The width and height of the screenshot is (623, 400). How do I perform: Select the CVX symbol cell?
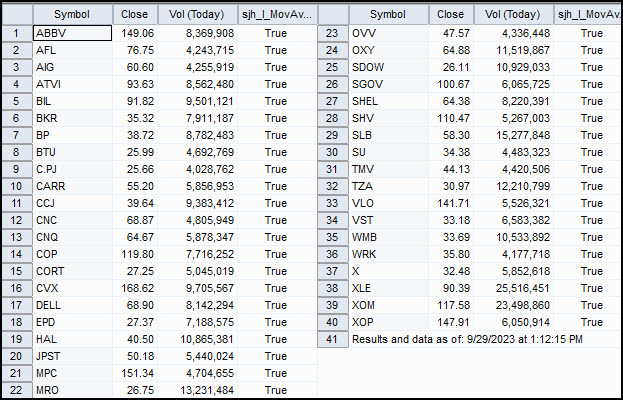pyautogui.click(x=73, y=288)
